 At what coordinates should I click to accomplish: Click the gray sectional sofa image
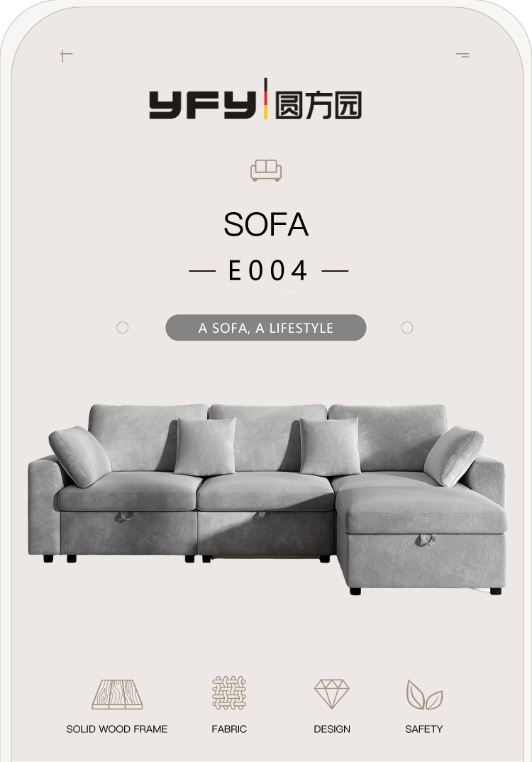267,499
